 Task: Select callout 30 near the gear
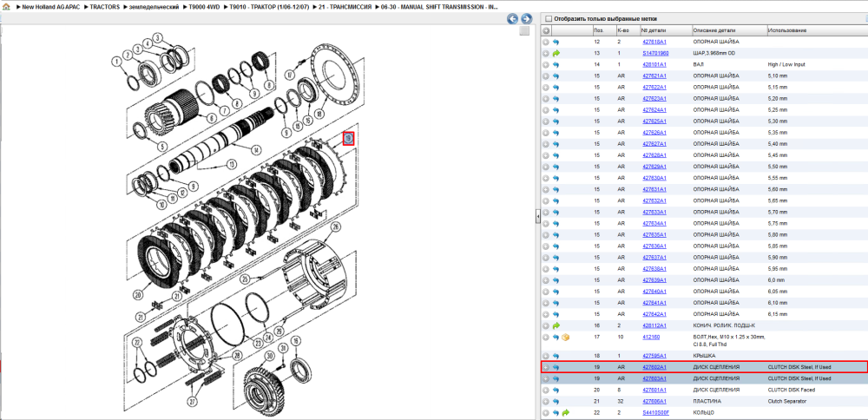pos(270,356)
